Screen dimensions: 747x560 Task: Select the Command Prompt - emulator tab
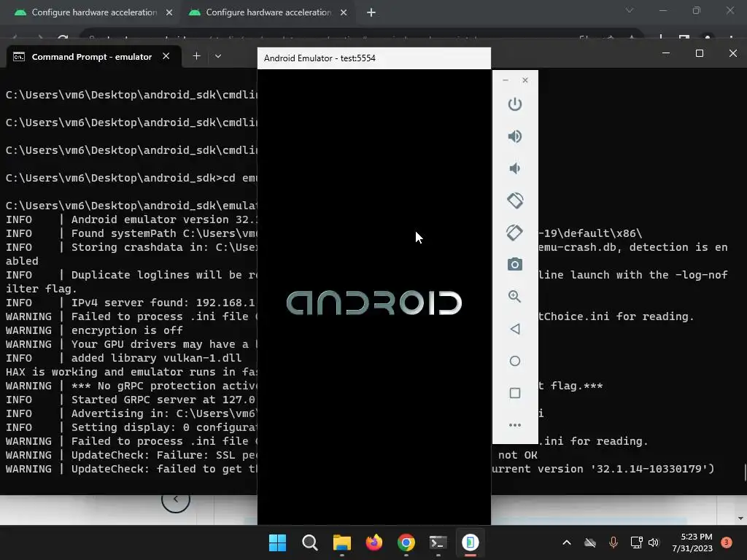[91, 57]
